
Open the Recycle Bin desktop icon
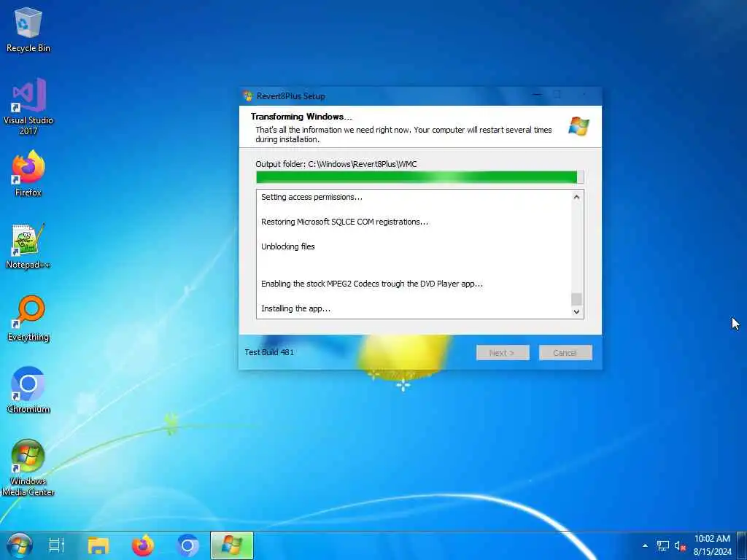coord(28,29)
